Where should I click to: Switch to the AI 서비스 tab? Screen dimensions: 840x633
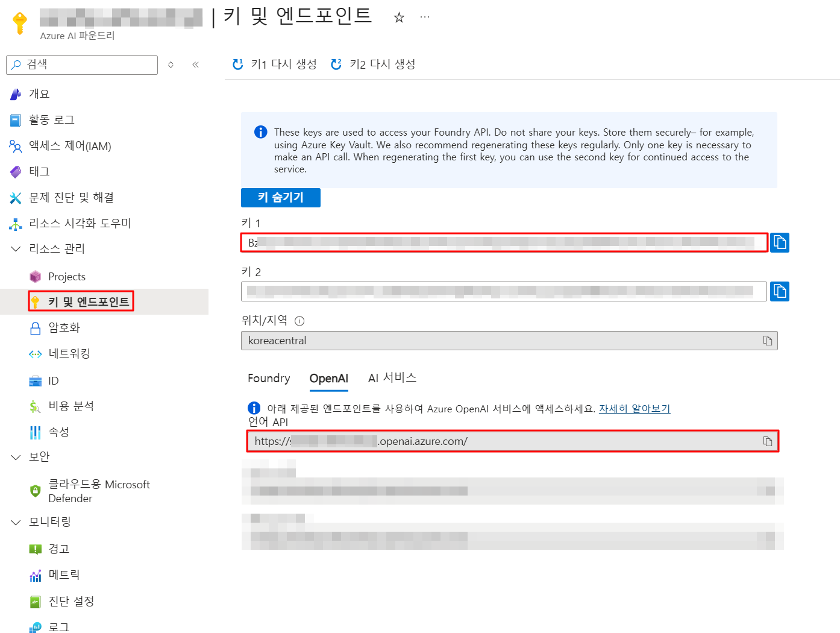tap(392, 378)
